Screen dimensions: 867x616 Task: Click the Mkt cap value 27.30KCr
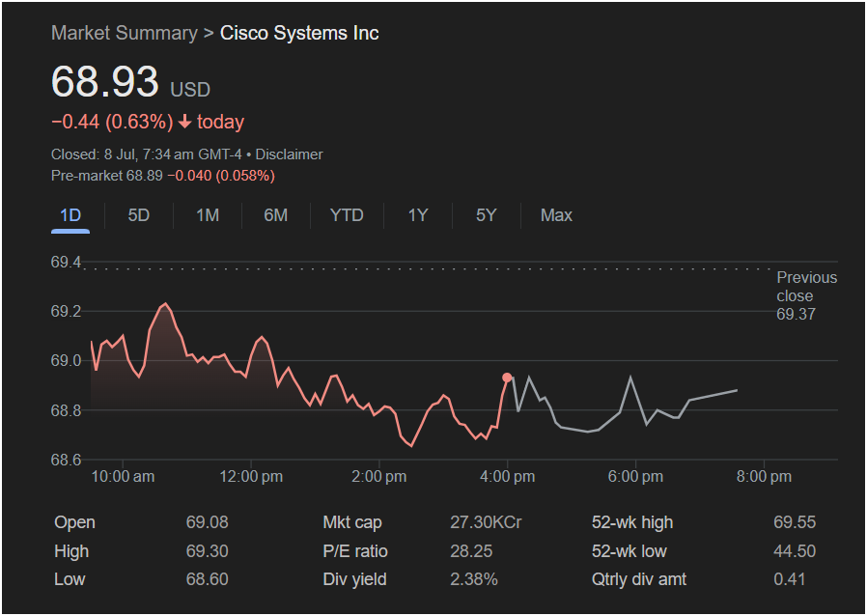486,522
